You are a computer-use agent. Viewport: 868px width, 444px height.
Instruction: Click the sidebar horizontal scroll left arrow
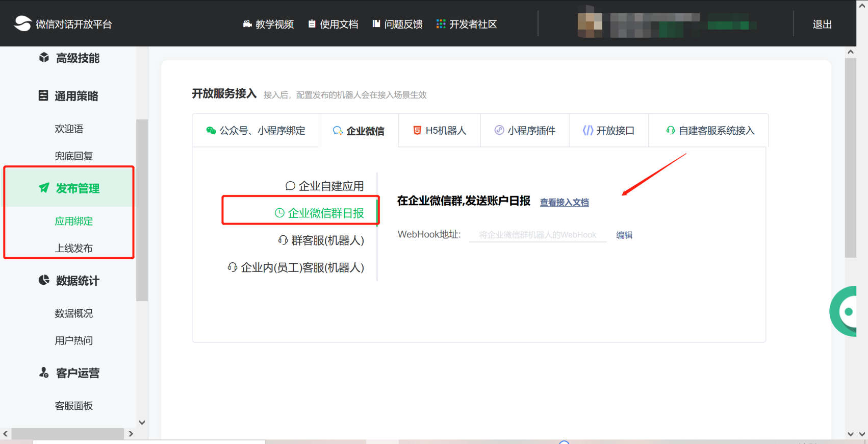click(6, 434)
